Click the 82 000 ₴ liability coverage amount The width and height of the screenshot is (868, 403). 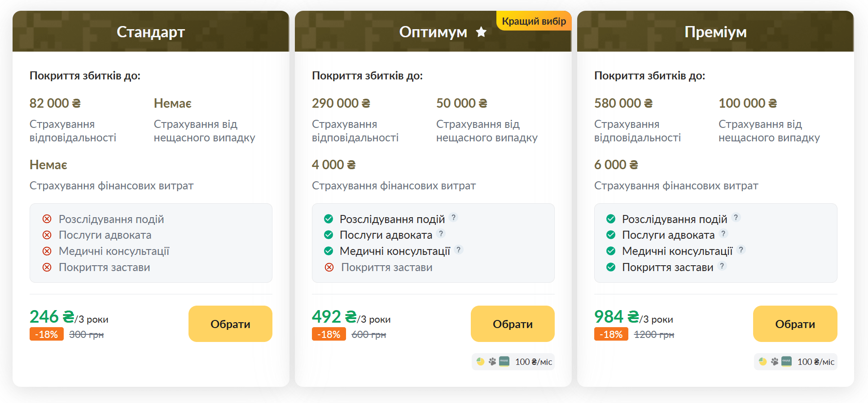(x=55, y=103)
